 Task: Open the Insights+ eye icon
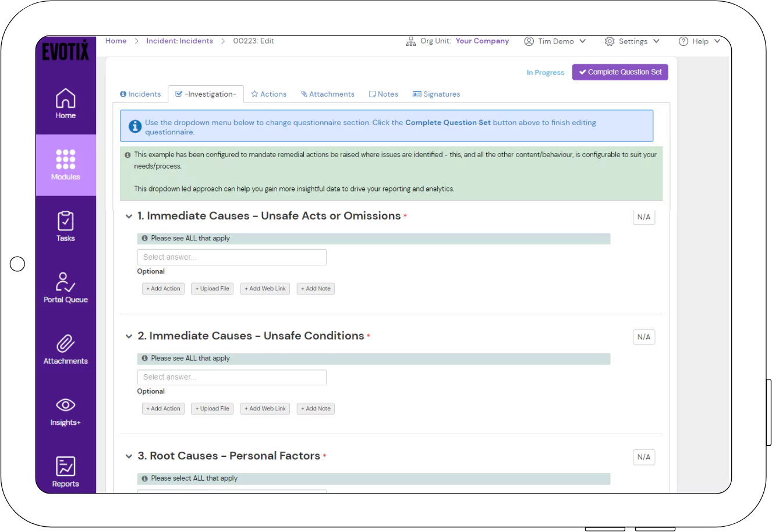click(x=66, y=405)
